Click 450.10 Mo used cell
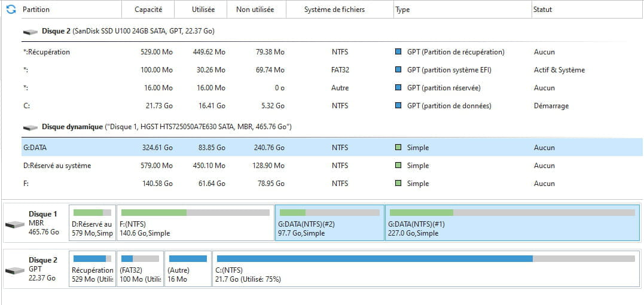This screenshot has width=644, height=305. click(209, 166)
